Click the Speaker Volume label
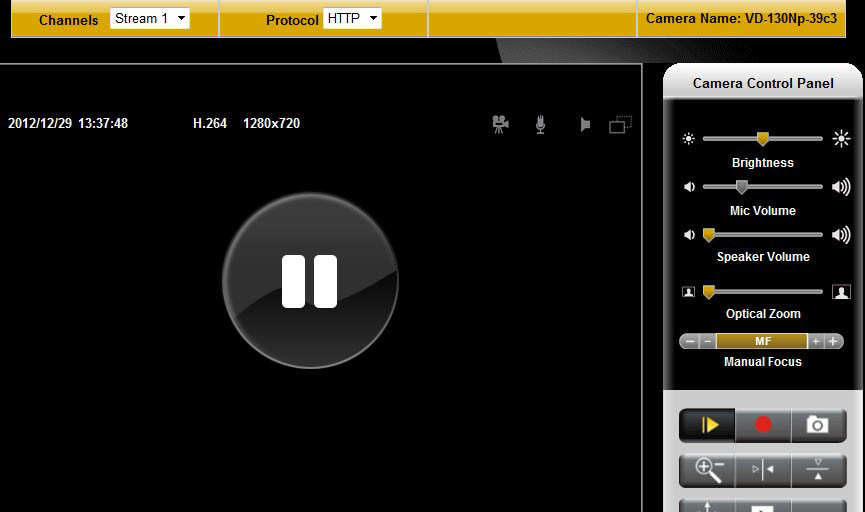The image size is (865, 512). (x=763, y=257)
